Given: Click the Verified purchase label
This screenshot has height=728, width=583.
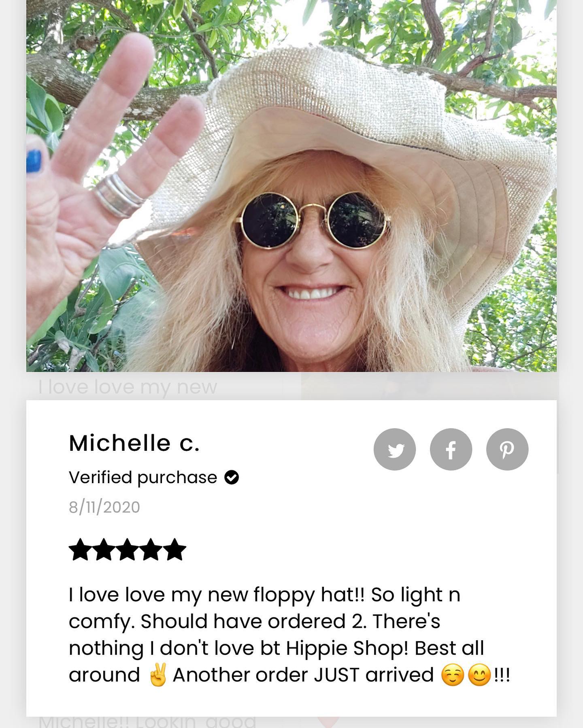Looking at the screenshot, I should point(143,478).
